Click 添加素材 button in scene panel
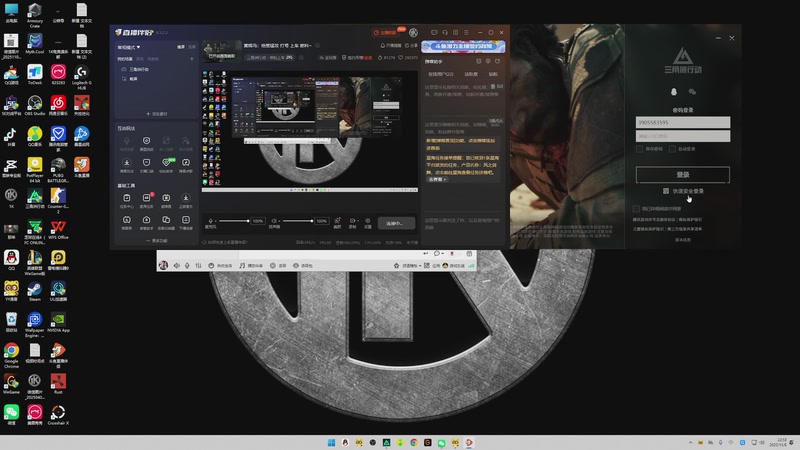The image size is (800, 450). point(157,114)
